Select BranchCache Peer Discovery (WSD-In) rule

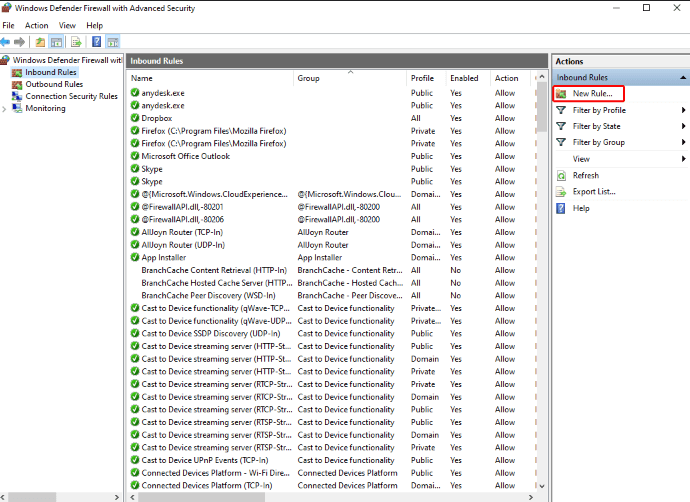(208, 296)
